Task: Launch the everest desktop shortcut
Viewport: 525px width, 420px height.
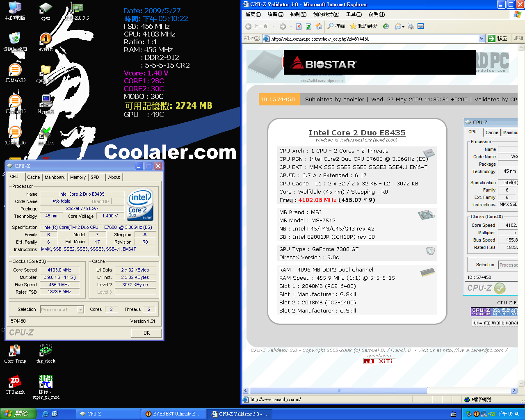Action: coord(46,42)
